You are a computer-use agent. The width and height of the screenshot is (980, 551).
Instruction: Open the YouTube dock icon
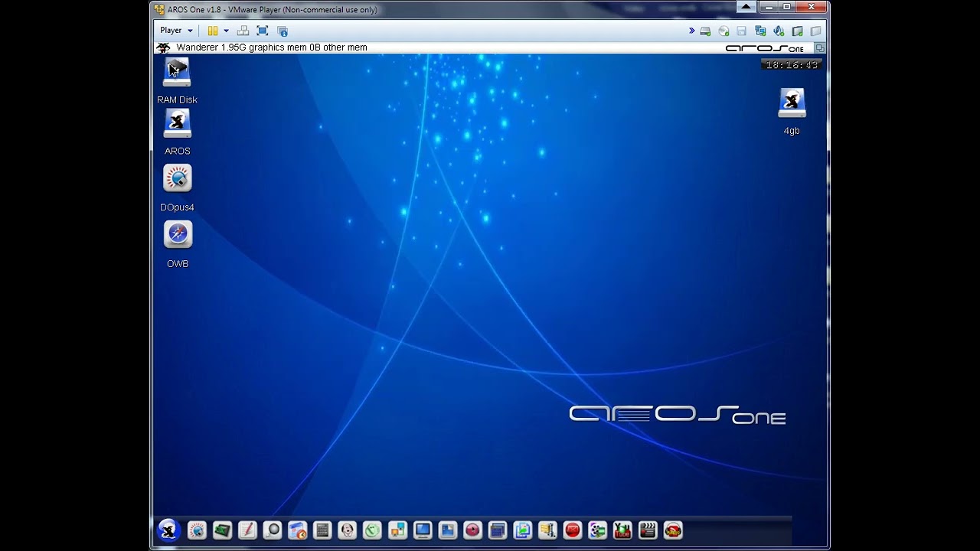tap(622, 530)
